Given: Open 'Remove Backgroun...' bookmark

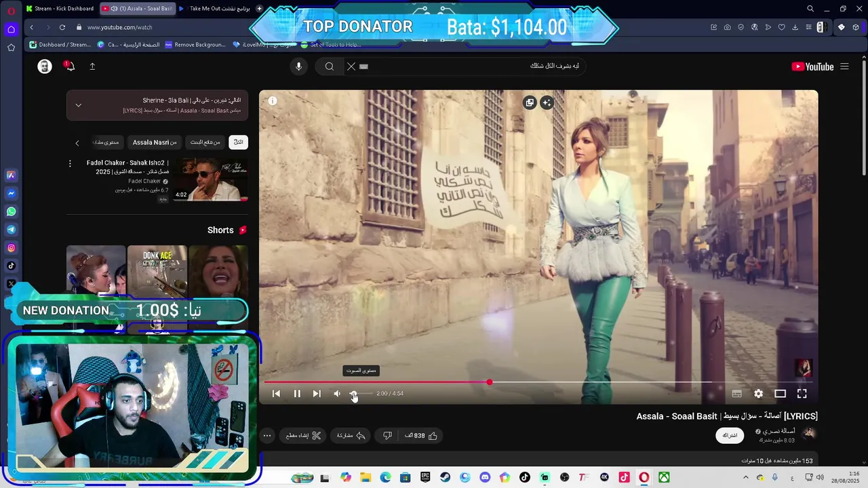Looking at the screenshot, I should click(x=195, y=45).
